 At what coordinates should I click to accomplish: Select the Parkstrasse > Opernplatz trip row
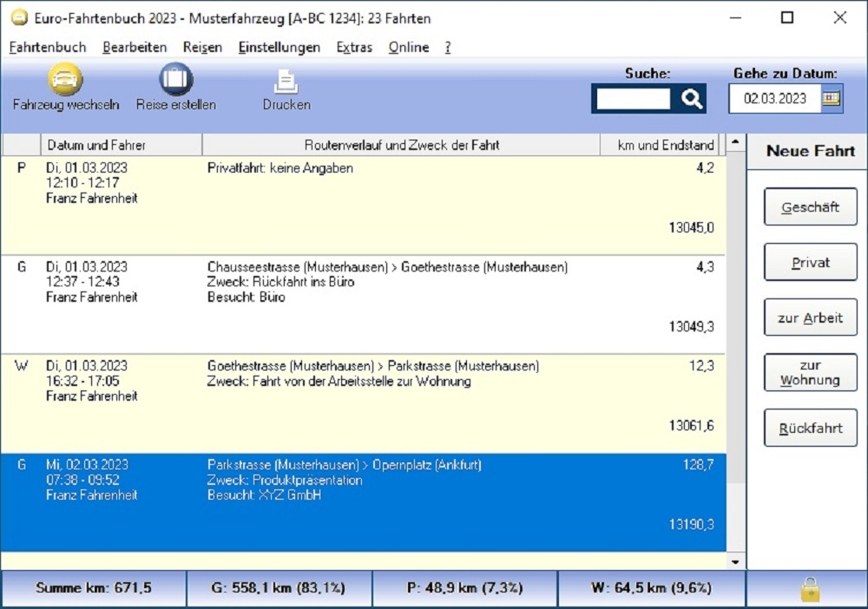tap(363, 503)
